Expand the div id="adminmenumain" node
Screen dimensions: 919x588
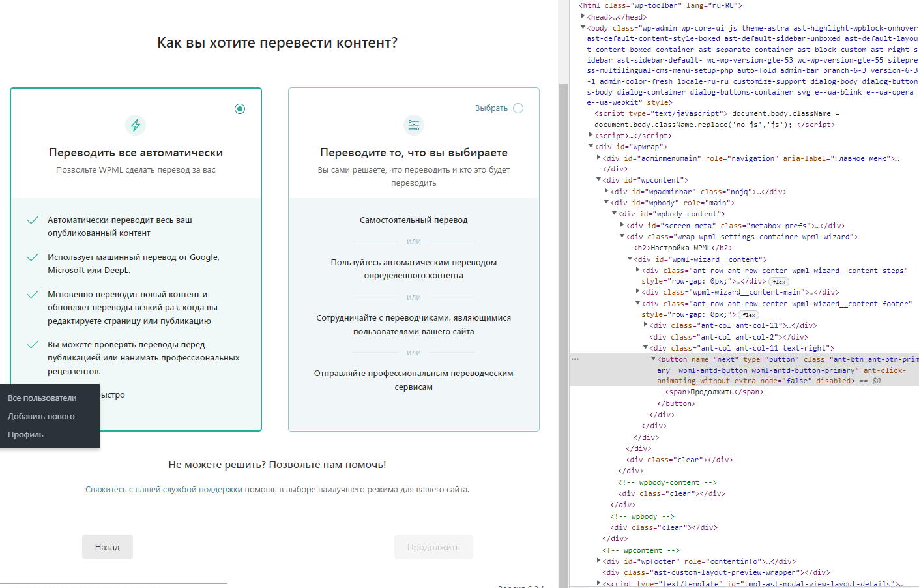tap(598, 158)
